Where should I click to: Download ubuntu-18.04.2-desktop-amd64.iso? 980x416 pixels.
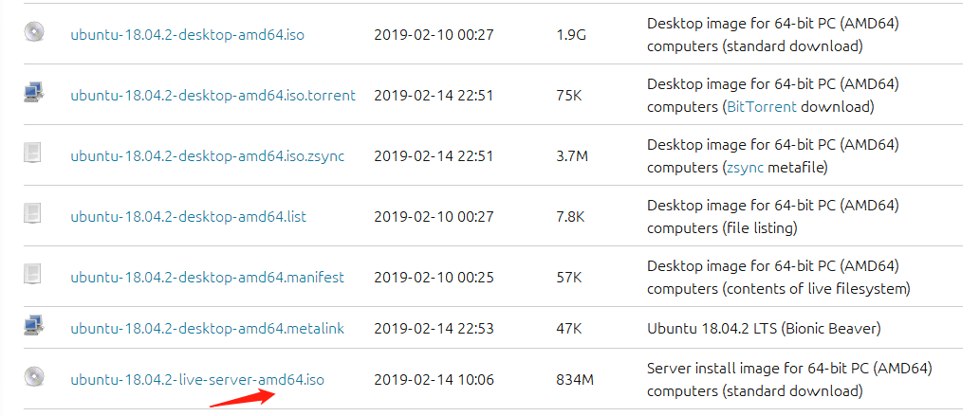tap(188, 35)
